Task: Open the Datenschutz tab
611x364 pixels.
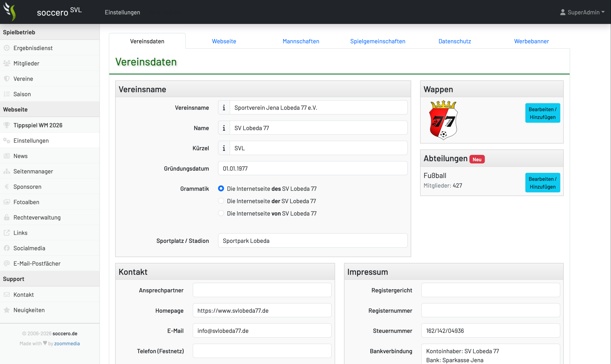Action: coord(454,41)
